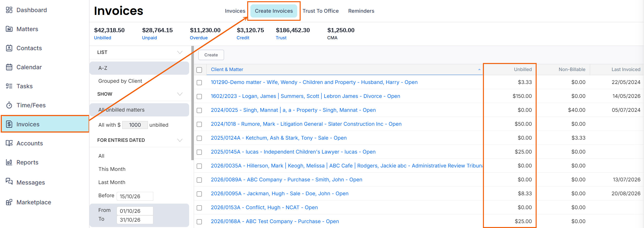
Task: Open the Dashboard icon in sidebar
Action: point(9,10)
